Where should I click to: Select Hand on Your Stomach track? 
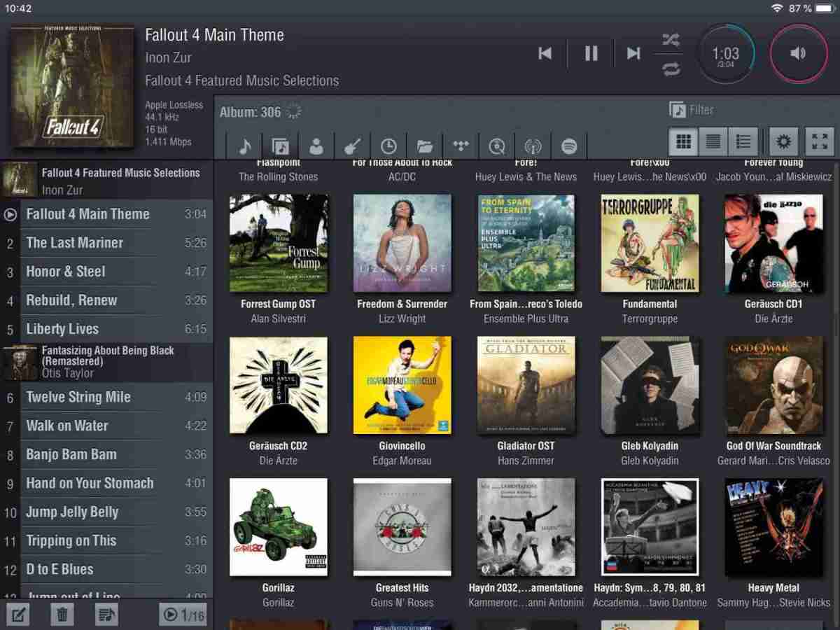click(x=106, y=483)
